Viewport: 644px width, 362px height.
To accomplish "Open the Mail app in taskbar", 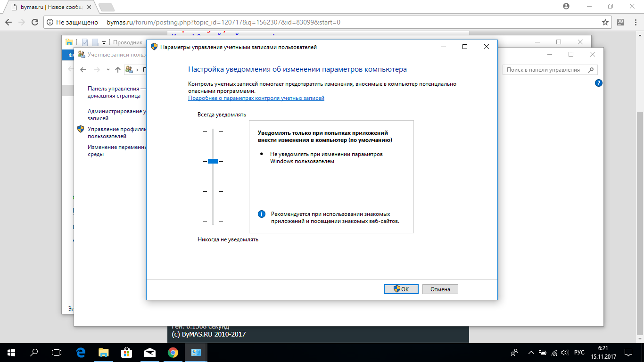I will pos(150,352).
